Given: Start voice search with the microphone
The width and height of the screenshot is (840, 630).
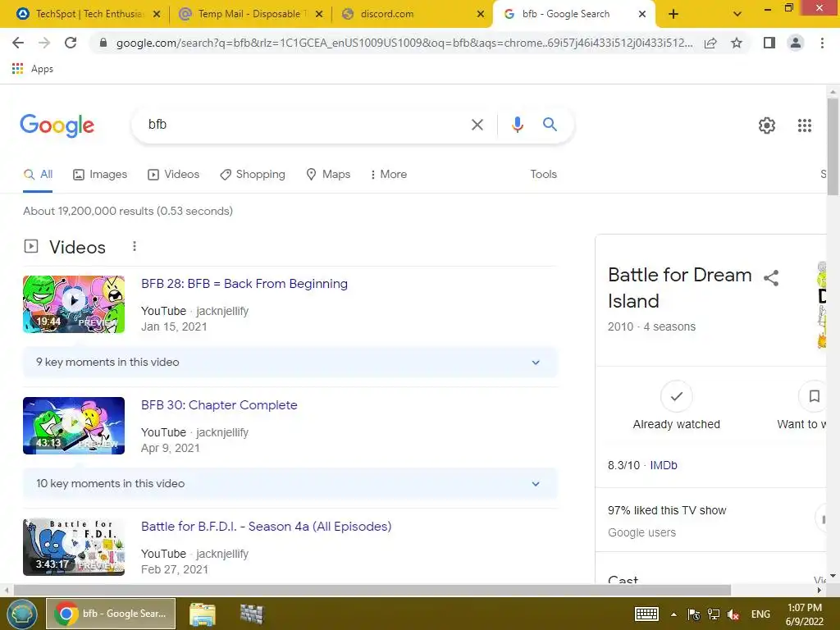Looking at the screenshot, I should pyautogui.click(x=517, y=125).
